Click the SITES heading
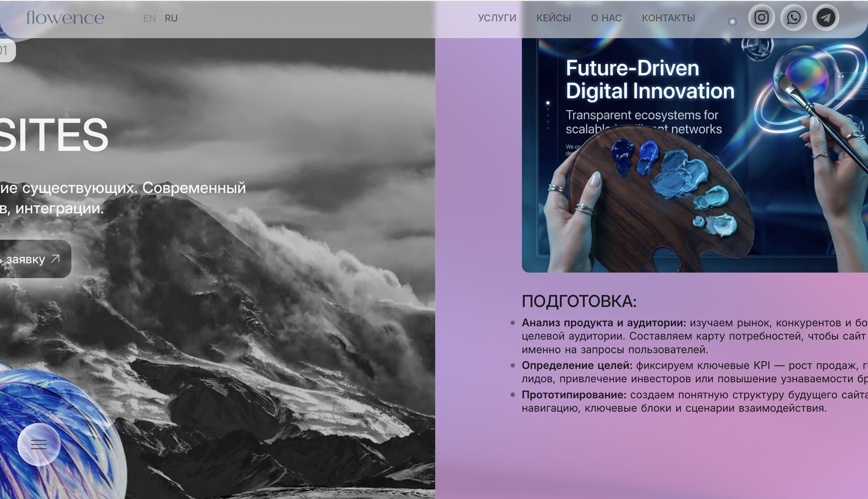 click(x=54, y=135)
